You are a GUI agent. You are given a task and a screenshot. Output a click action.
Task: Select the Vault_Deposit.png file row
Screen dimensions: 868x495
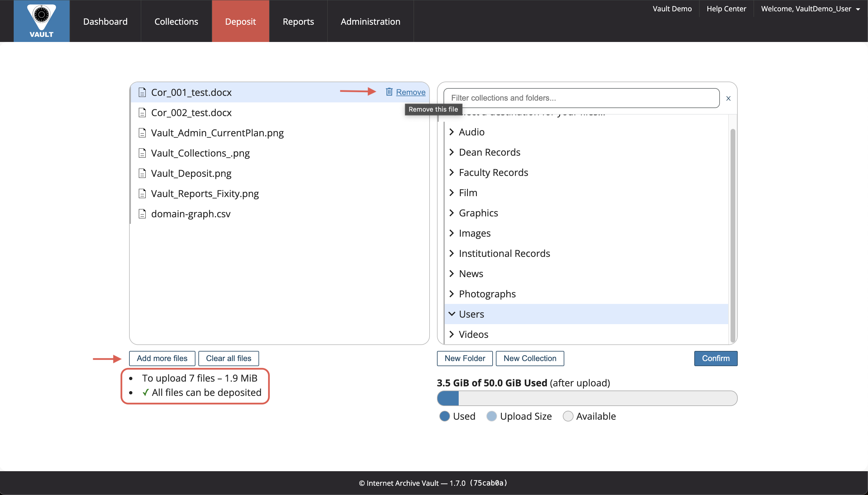[280, 174]
